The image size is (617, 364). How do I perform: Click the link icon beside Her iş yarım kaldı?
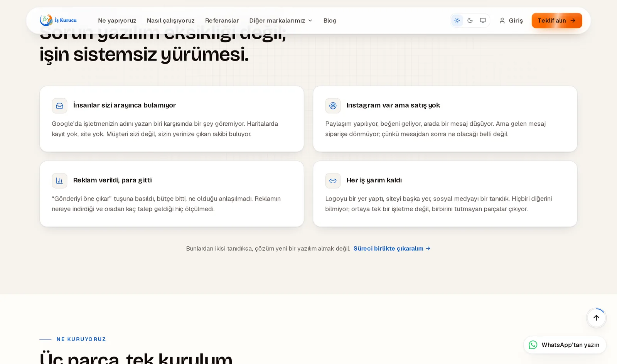click(333, 180)
